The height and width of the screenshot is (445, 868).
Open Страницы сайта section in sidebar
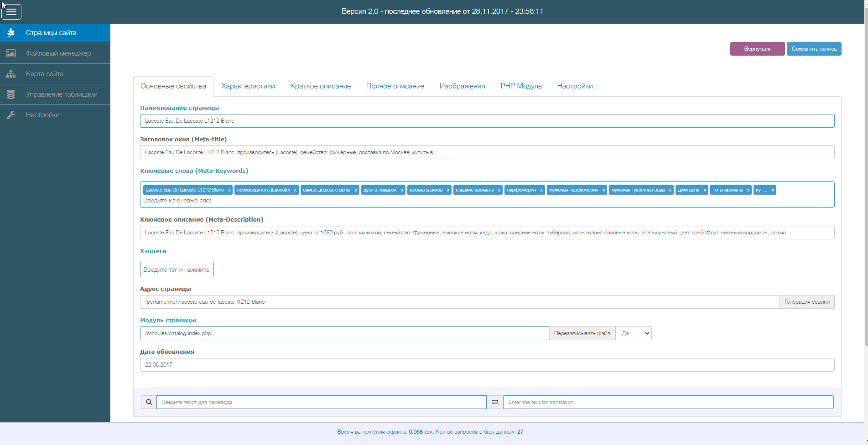click(x=55, y=33)
